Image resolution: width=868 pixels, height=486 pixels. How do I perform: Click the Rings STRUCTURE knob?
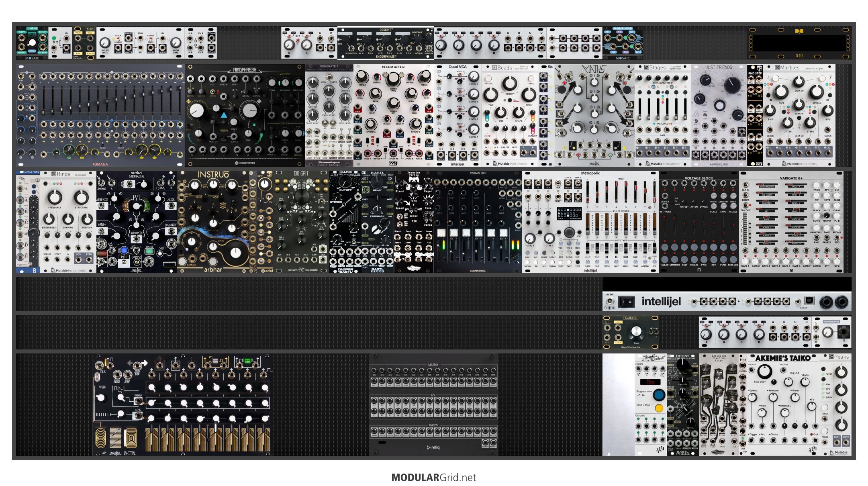click(x=81, y=197)
